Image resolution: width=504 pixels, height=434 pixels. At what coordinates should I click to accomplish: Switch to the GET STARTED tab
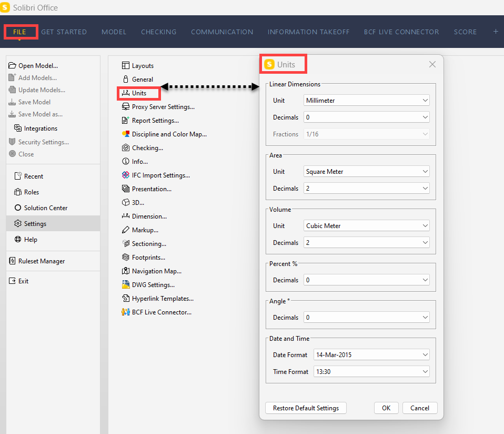pyautogui.click(x=64, y=32)
